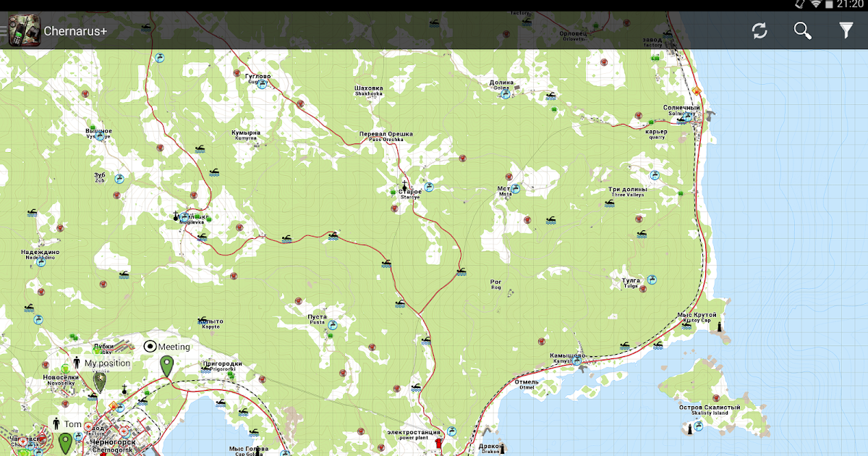Select the lighthouse icon at Krutoy Cap
Screen dimensions: 868x456
click(x=720, y=327)
